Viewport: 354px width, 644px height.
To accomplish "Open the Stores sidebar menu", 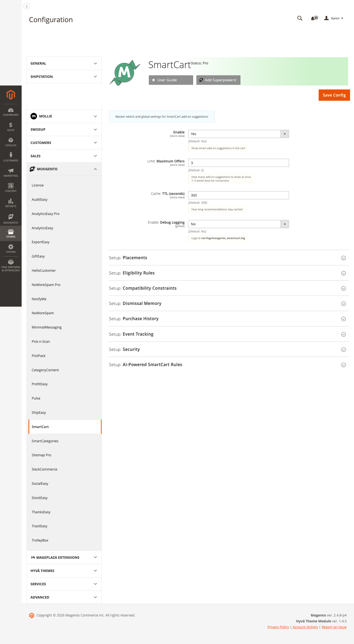I will [x=11, y=233].
